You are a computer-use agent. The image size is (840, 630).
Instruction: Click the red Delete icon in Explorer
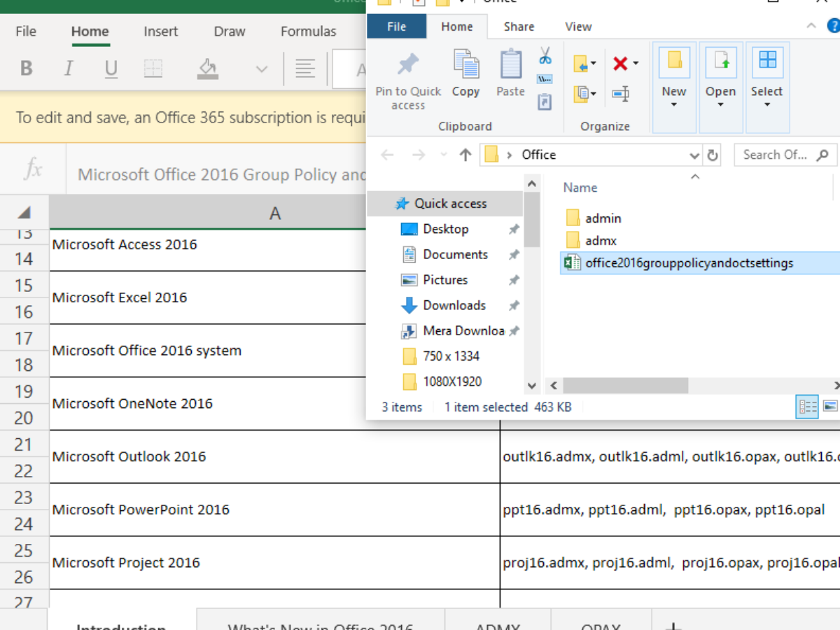point(620,64)
